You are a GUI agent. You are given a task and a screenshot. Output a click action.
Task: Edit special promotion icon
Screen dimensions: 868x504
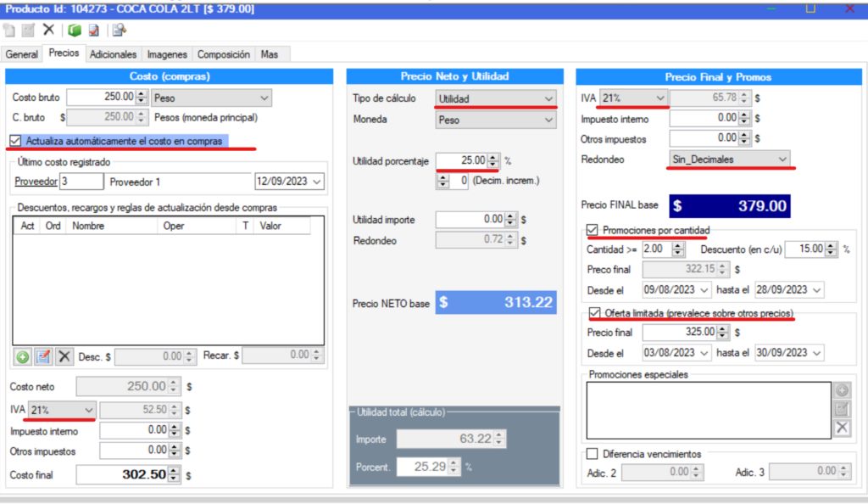tap(843, 409)
